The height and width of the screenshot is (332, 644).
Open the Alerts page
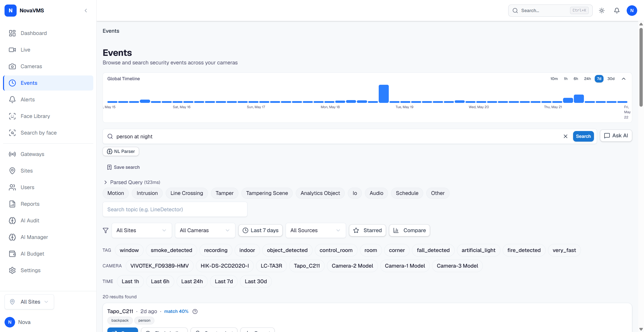pyautogui.click(x=48, y=100)
